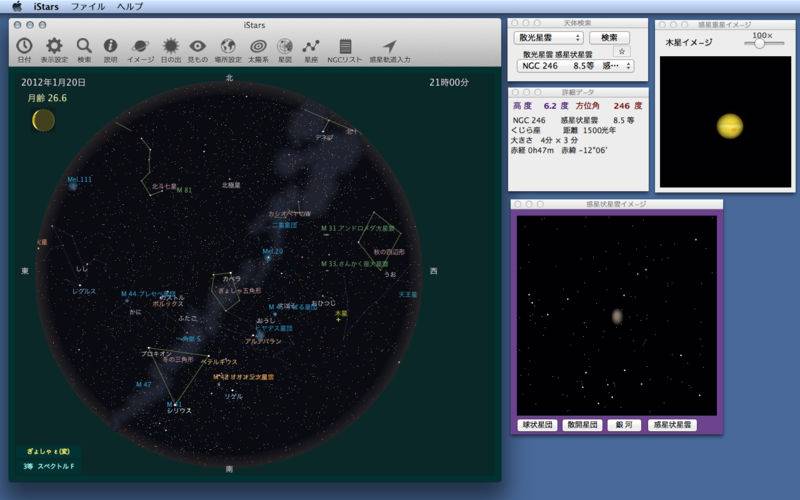The width and height of the screenshot is (800, 500).
Task: Click the 方位角 label in detail panel
Action: [588, 106]
